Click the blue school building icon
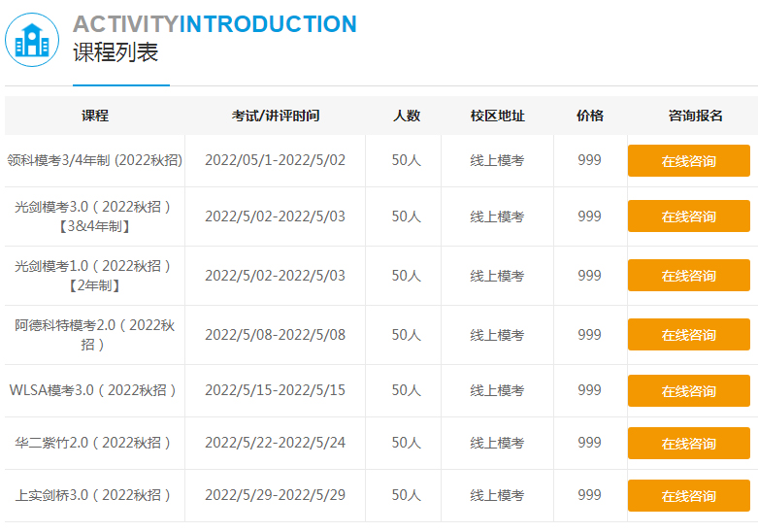Screen dimensions: 758x532 click(x=32, y=40)
